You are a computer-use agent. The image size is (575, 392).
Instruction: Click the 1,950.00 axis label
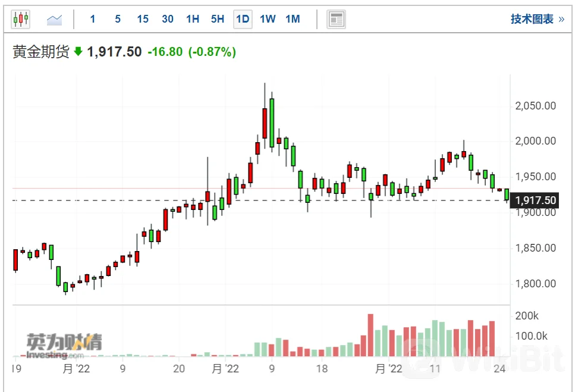point(535,177)
